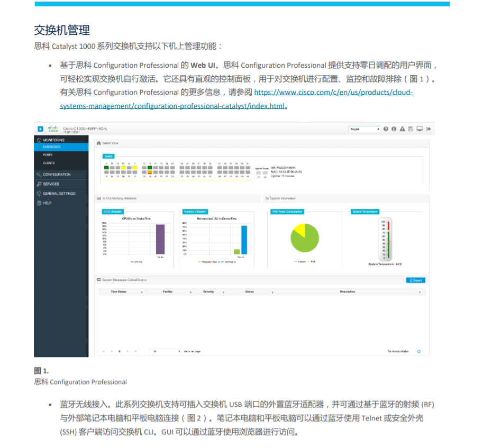
Task: Click the CPU Utilization tab label
Action: point(113,212)
